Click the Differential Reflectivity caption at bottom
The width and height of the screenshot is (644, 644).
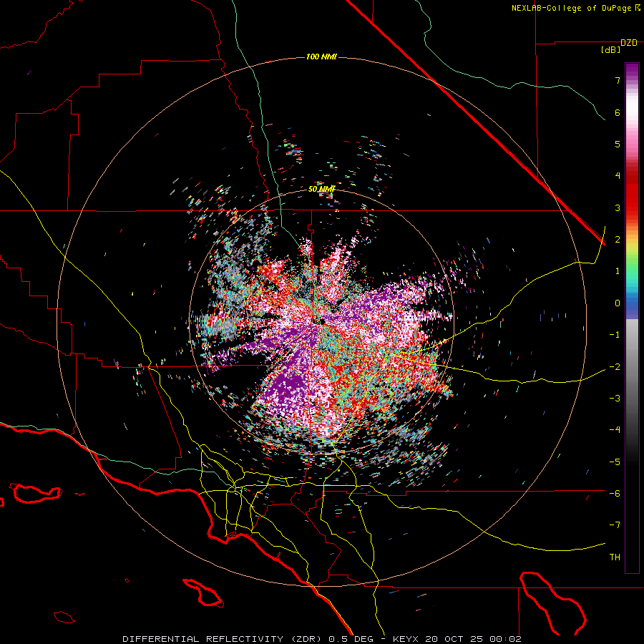click(322, 639)
